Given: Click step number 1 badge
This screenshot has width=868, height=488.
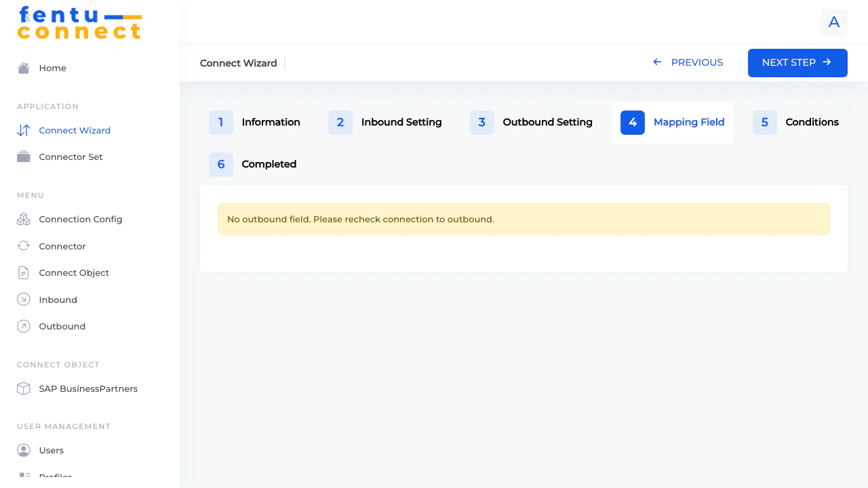Looking at the screenshot, I should tap(221, 123).
